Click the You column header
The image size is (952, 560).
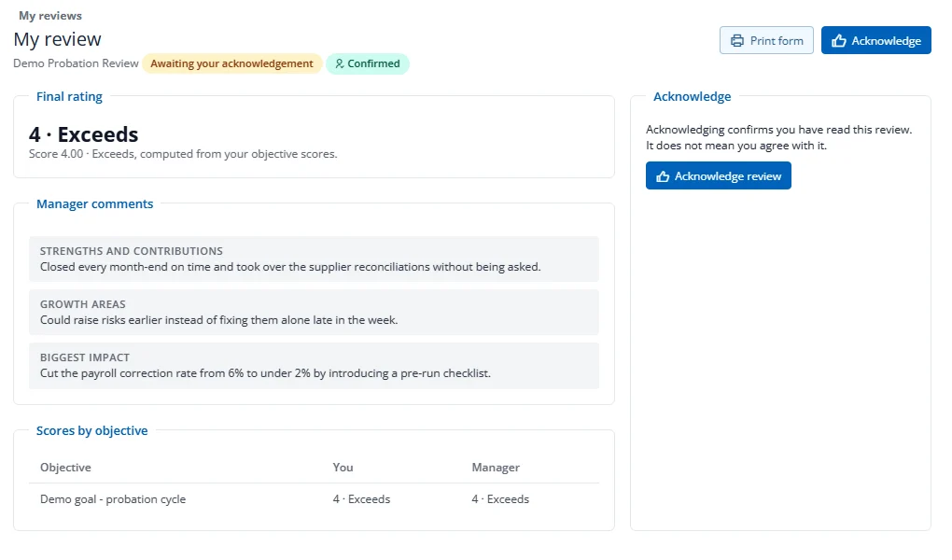coord(343,468)
